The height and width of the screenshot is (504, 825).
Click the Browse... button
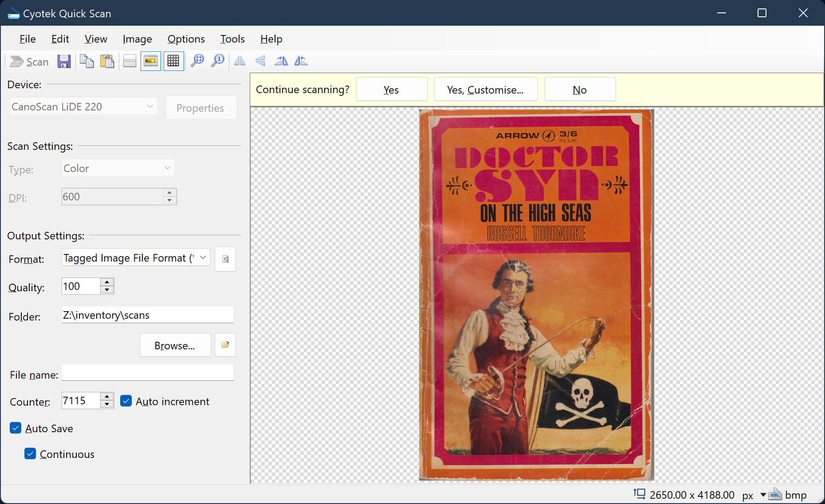(x=175, y=345)
